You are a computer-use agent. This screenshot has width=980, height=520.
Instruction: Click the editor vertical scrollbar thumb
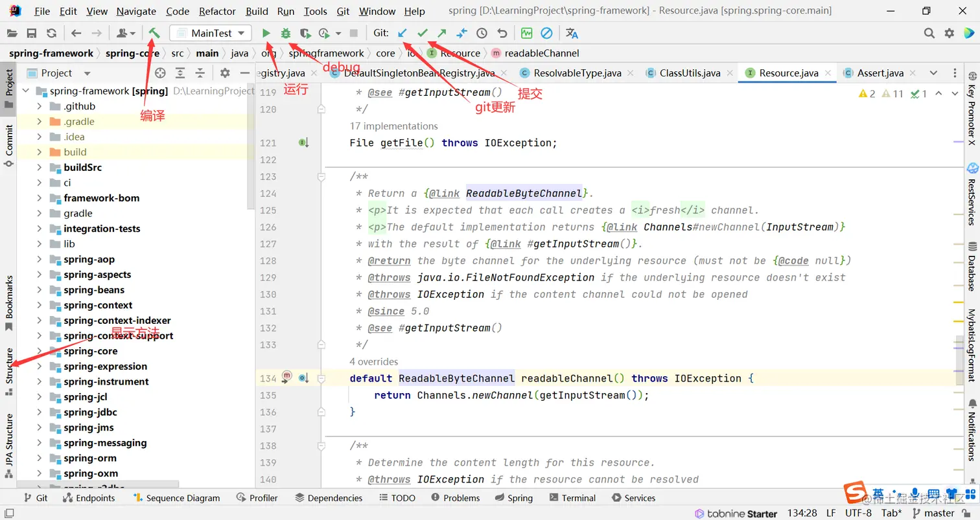(x=961, y=360)
